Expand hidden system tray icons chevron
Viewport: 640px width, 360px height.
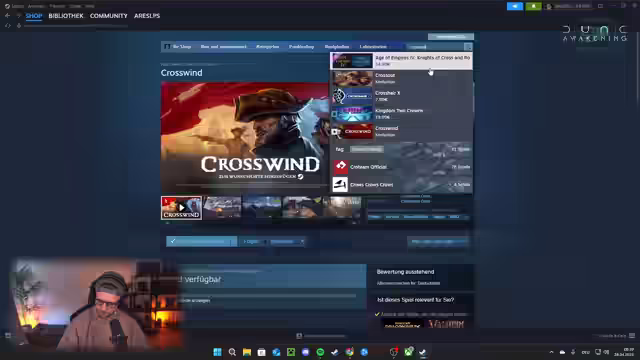[x=551, y=352]
